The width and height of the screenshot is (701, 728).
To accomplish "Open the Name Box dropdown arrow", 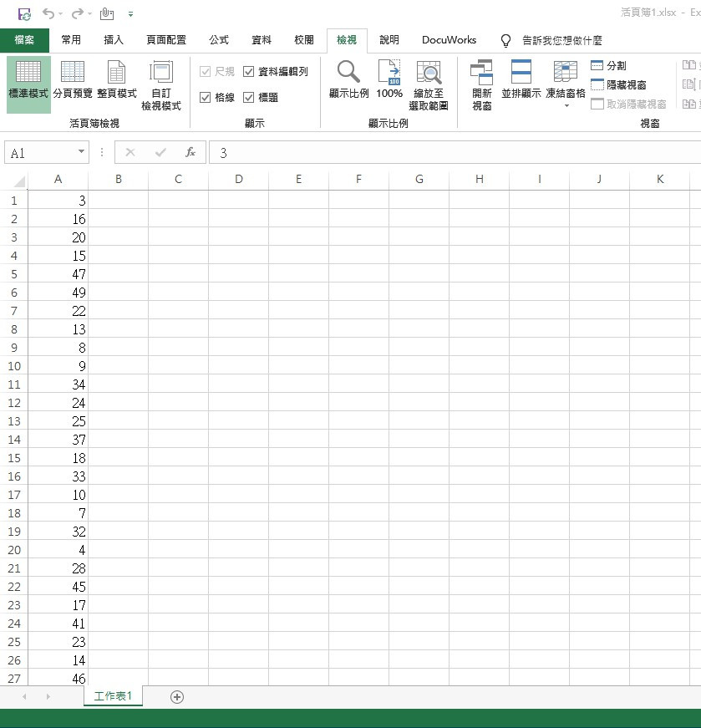I will (81, 152).
